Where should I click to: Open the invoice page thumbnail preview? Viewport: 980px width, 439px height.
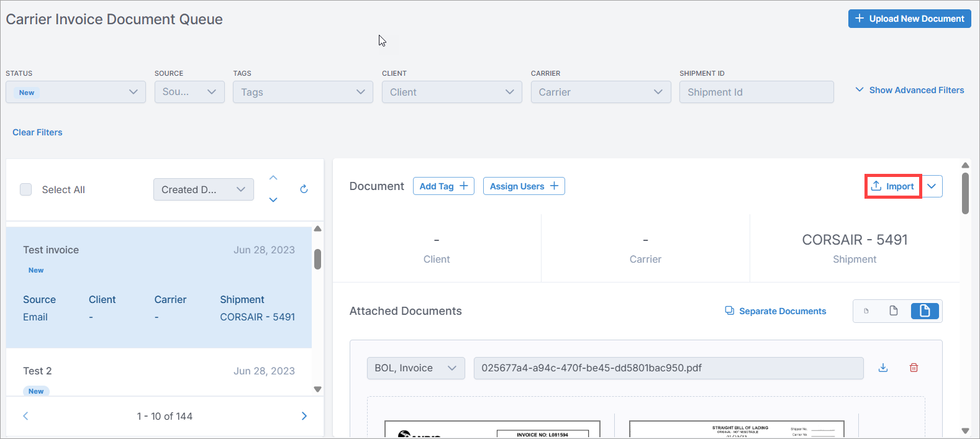pyautogui.click(x=492, y=429)
